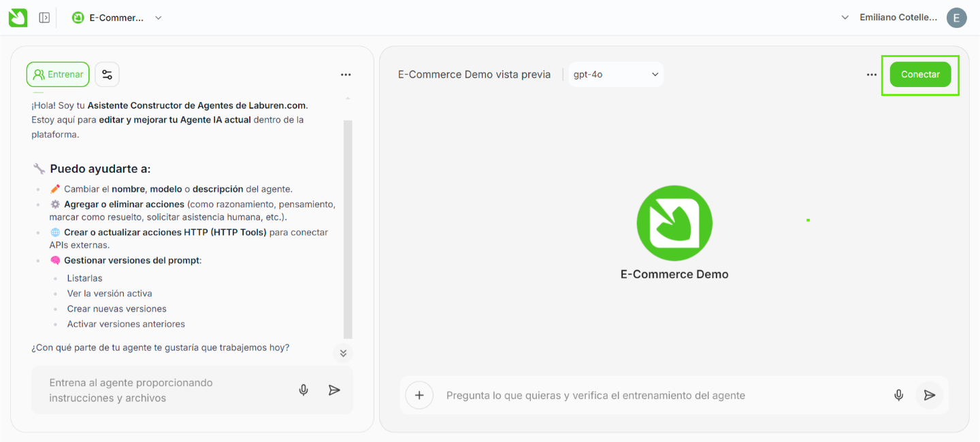Open the training panel three-dots menu
Screen dimensions: 980x442
point(346,75)
